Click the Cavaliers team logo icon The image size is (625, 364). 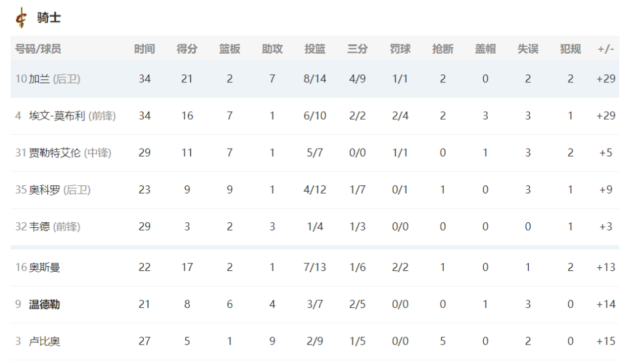pos(21,18)
